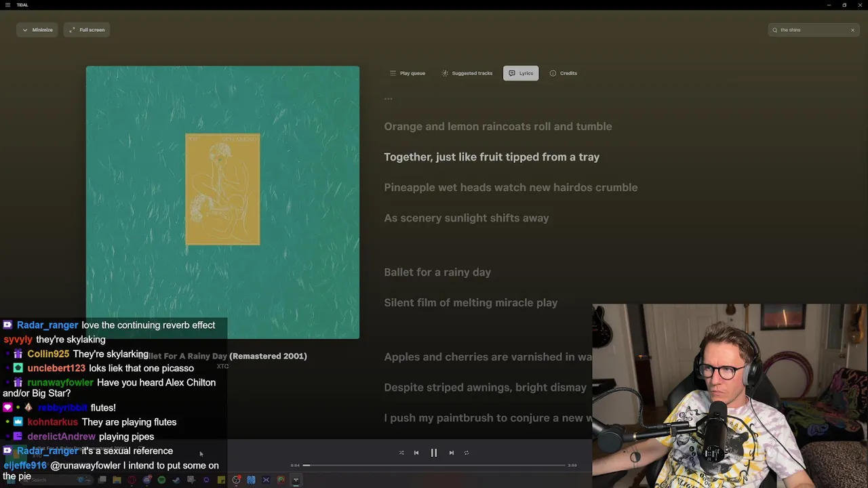Clear the search field text
The height and width of the screenshot is (488, 868).
click(852, 30)
